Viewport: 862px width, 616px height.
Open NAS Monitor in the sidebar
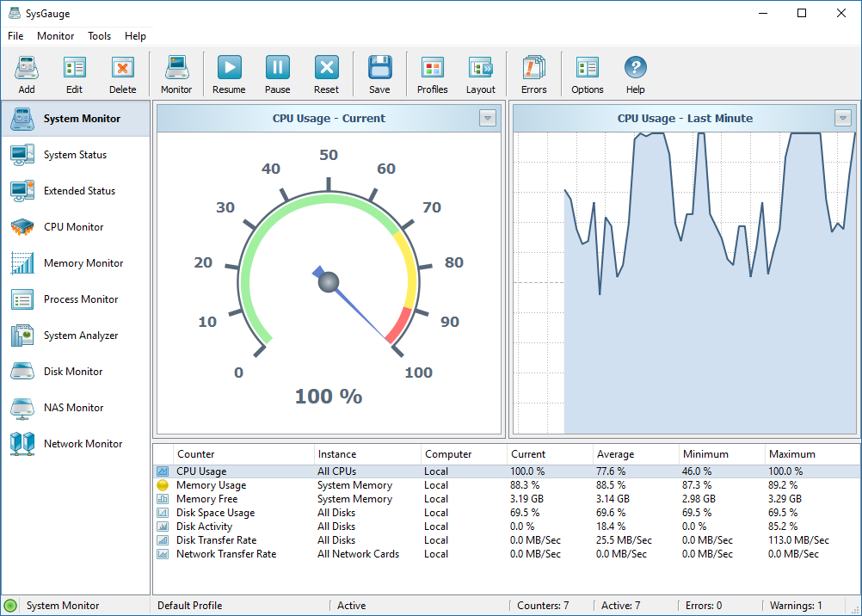point(76,408)
